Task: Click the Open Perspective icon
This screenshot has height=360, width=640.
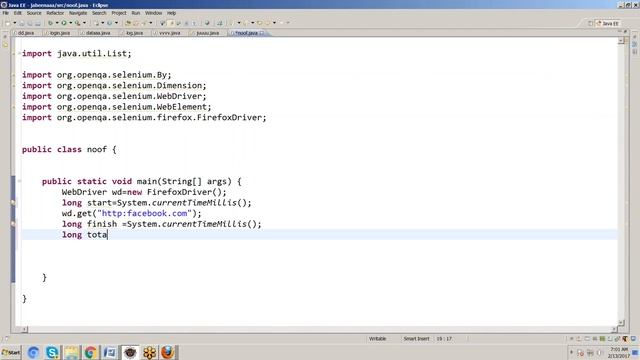Action: (x=590, y=23)
